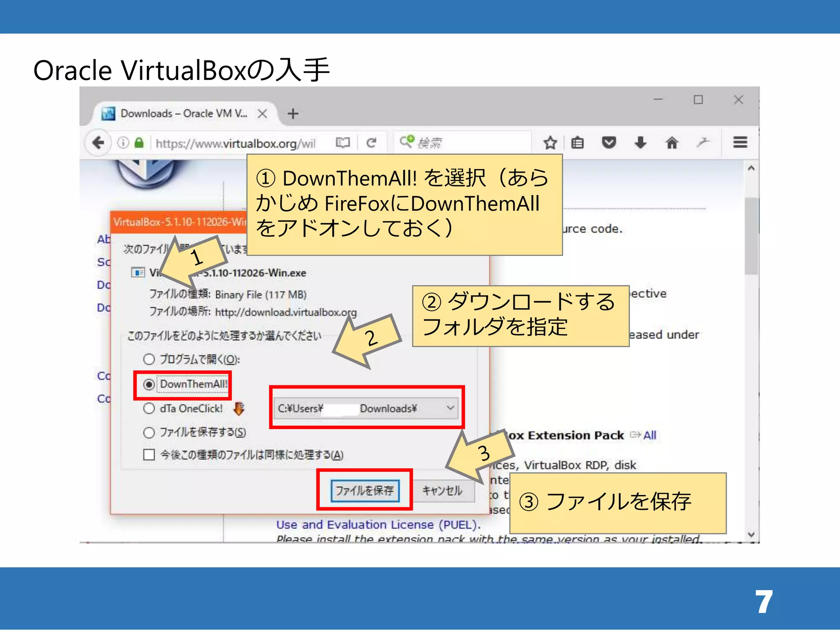The width and height of the screenshot is (840, 630).
Task: Click the dTa OneClick orange arrow icon
Action: pos(239,409)
